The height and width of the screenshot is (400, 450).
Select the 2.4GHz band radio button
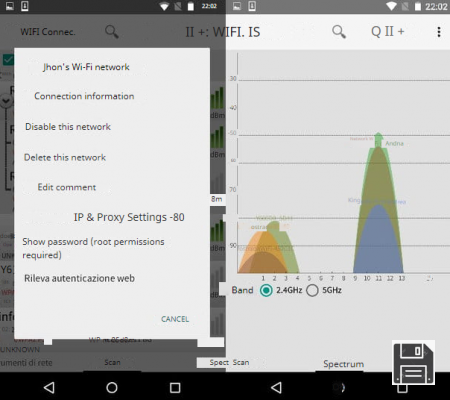pos(266,290)
